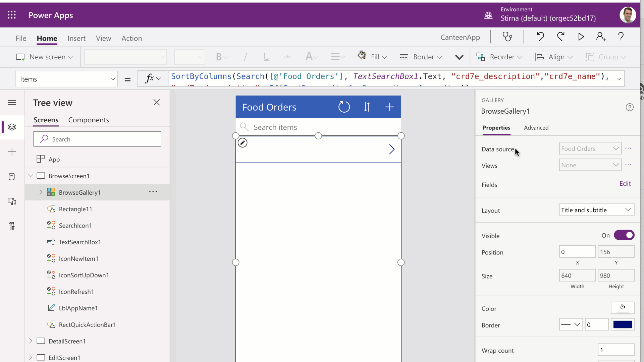The height and width of the screenshot is (362, 644).
Task: Expand the ribbon overflow chevron
Action: coord(459,57)
